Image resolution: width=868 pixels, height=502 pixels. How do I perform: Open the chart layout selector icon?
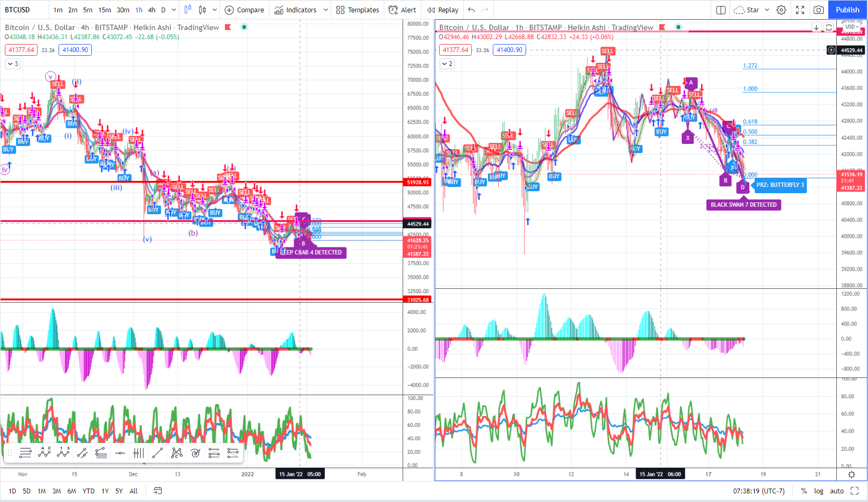(721, 10)
